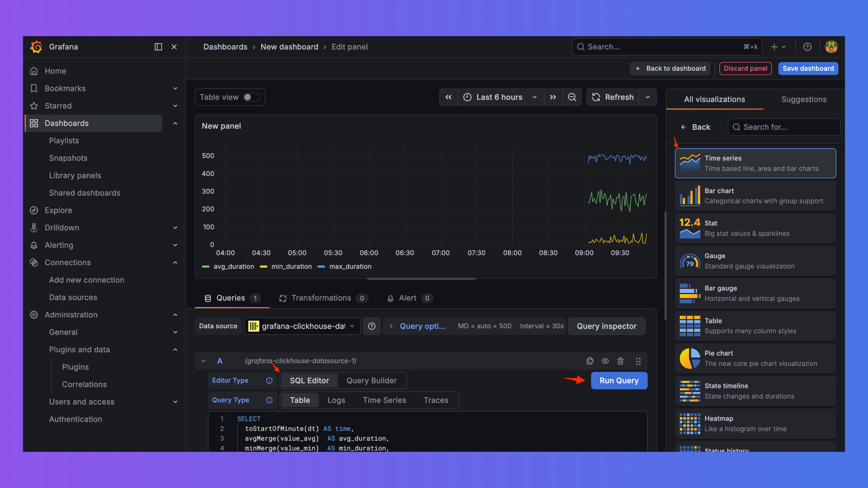The height and width of the screenshot is (488, 868).
Task: Click Discard panel
Action: coord(745,68)
